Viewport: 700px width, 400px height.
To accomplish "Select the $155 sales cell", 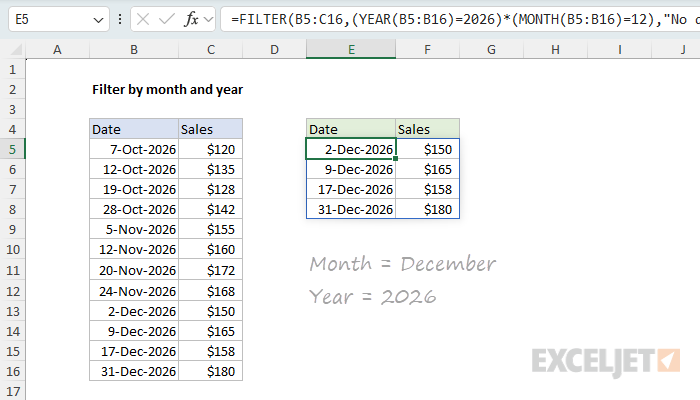I will (211, 229).
